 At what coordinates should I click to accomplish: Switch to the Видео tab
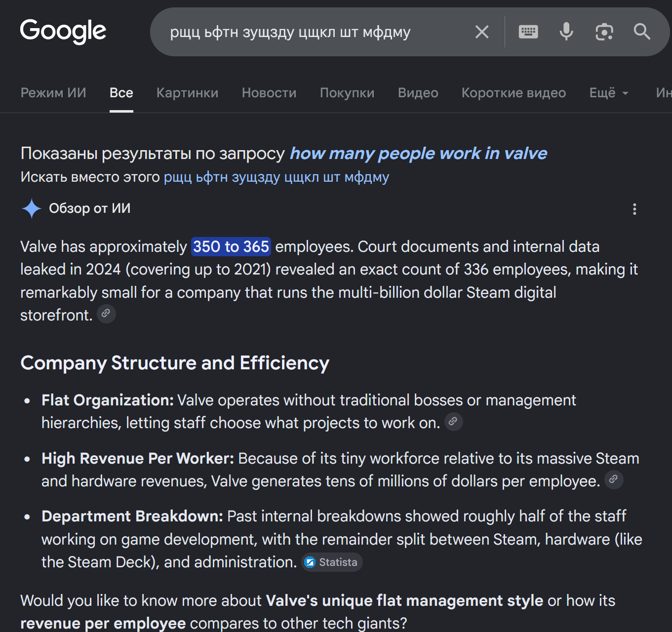[418, 93]
